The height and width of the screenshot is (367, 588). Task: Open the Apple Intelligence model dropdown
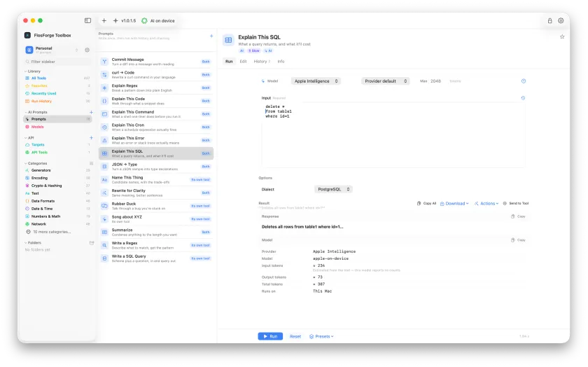pos(316,81)
